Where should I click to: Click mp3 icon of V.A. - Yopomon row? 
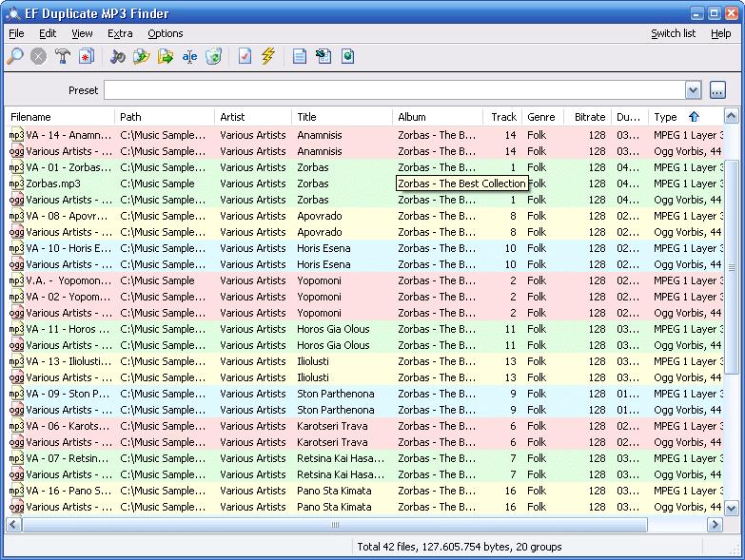click(16, 280)
